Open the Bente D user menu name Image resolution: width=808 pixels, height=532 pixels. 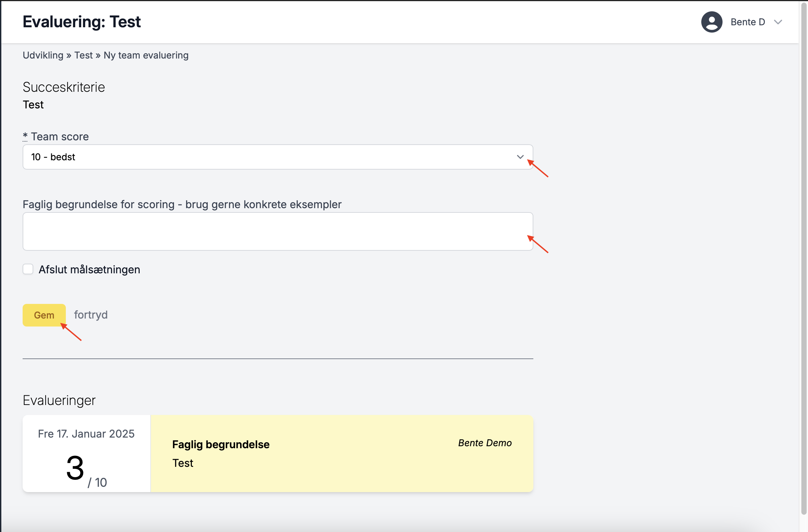(747, 22)
